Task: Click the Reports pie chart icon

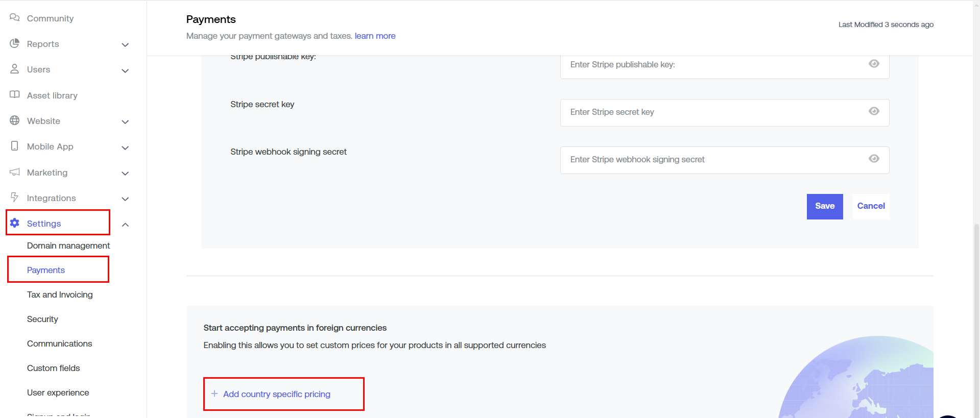Action: pyautogui.click(x=14, y=43)
